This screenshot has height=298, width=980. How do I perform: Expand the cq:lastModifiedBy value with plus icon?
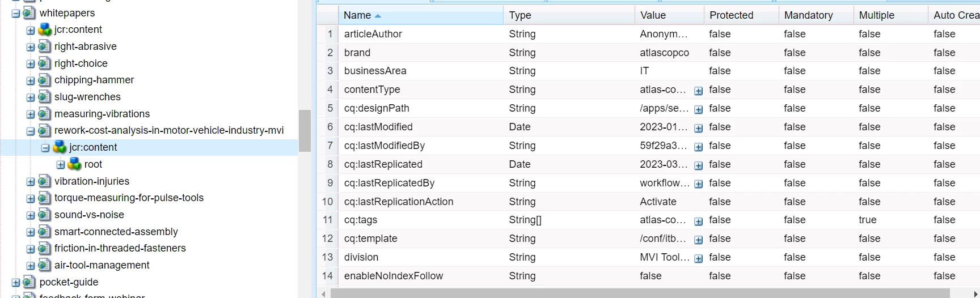[x=699, y=147]
